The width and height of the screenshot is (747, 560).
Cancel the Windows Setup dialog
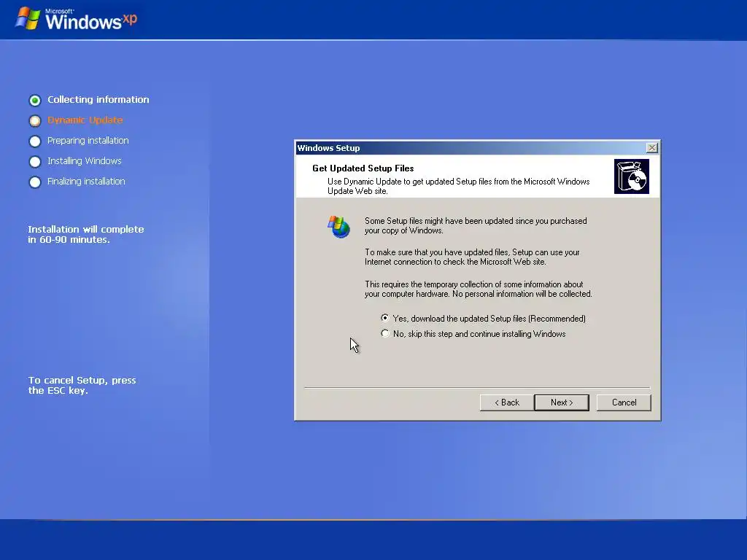pos(624,402)
